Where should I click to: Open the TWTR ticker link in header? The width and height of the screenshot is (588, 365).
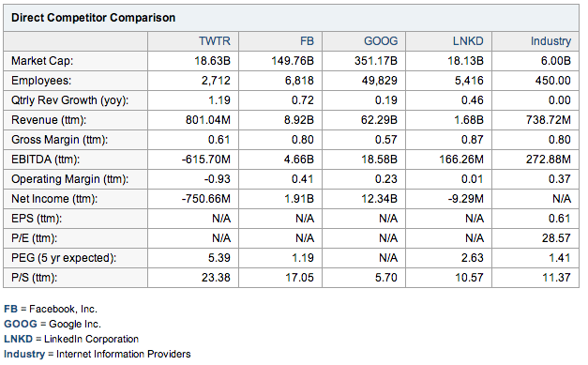click(x=214, y=41)
